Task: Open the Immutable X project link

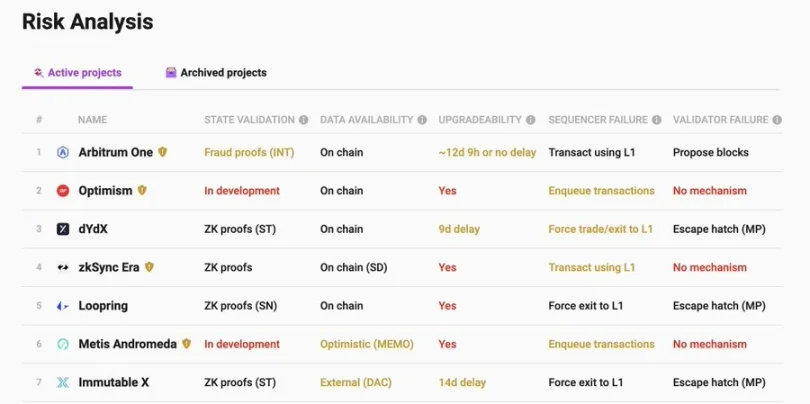Action: click(114, 382)
